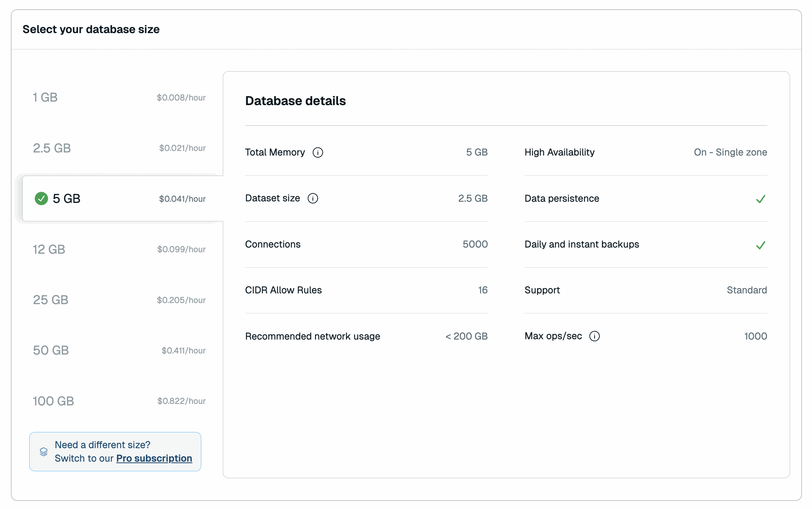Click the Total Memory info icon
The height and width of the screenshot is (509, 812).
pos(317,152)
